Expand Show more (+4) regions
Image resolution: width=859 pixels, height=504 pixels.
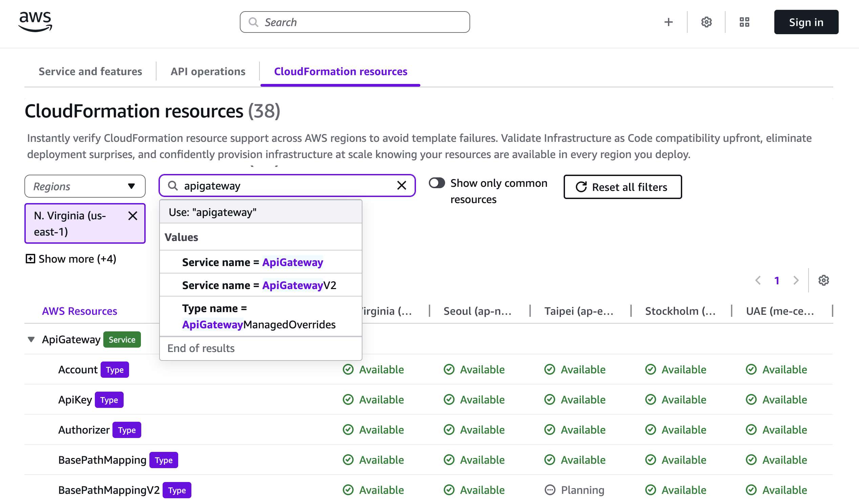pyautogui.click(x=71, y=259)
